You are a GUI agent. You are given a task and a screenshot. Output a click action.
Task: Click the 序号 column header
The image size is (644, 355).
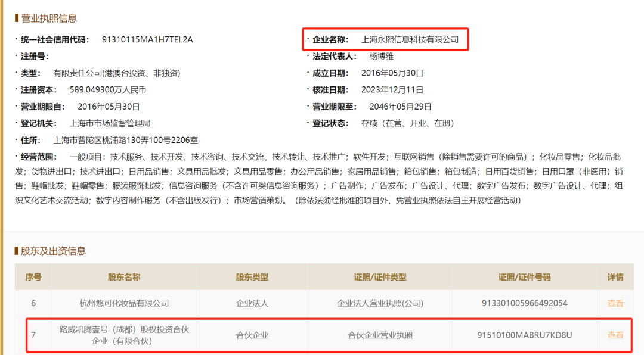(x=33, y=277)
